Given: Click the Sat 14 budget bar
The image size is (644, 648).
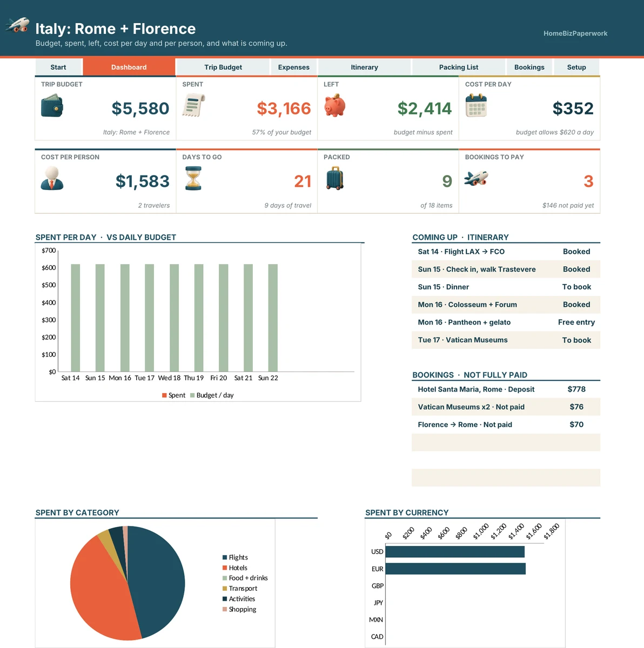Looking at the screenshot, I should (76, 318).
